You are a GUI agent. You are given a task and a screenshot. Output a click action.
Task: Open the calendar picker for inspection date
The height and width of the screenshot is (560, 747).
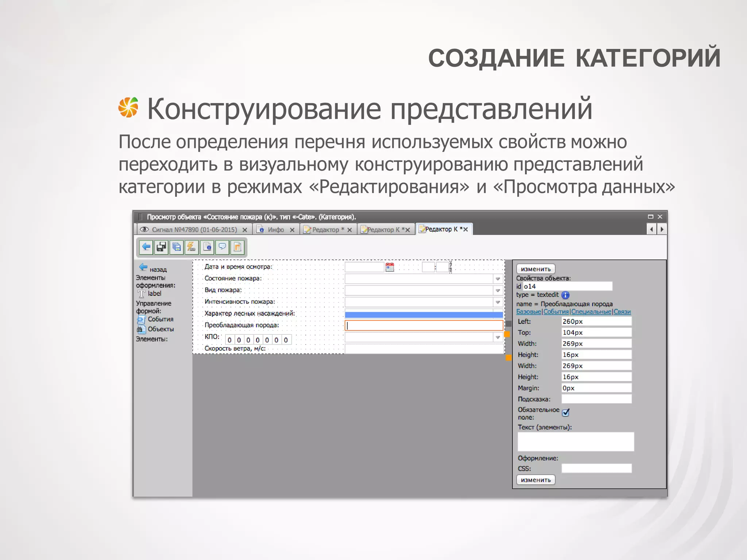(390, 267)
